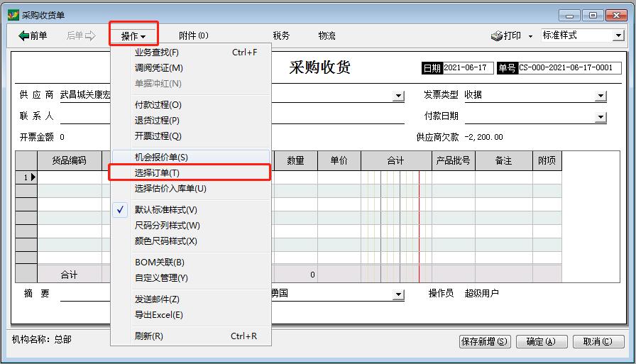636x364 pixels.
Task: Select 付款过程(O) from menu
Action: (191, 105)
